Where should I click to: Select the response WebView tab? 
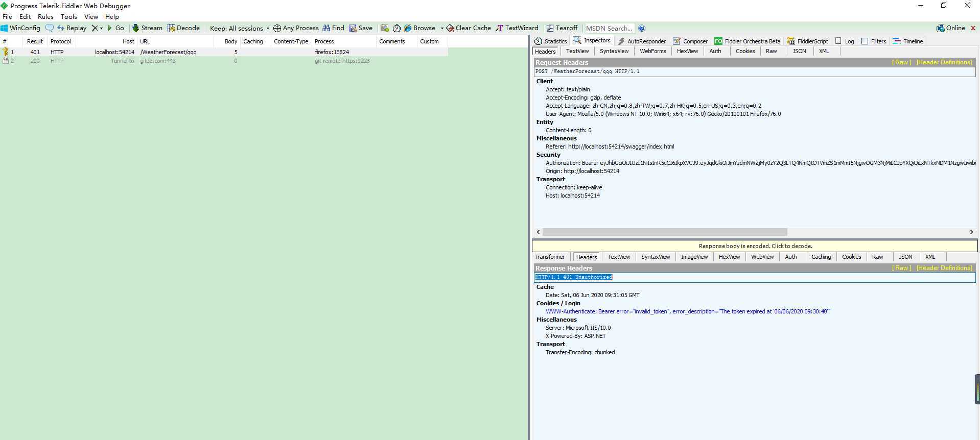point(762,257)
